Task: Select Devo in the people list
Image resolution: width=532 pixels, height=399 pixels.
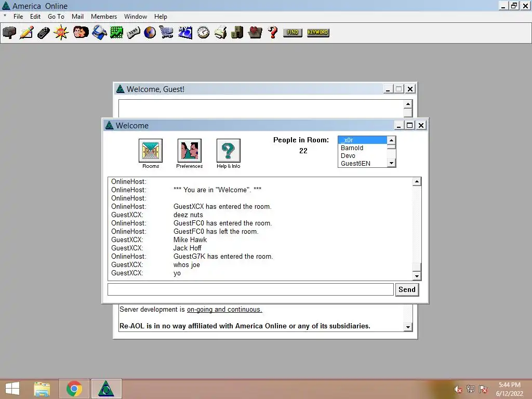Action: click(362, 156)
